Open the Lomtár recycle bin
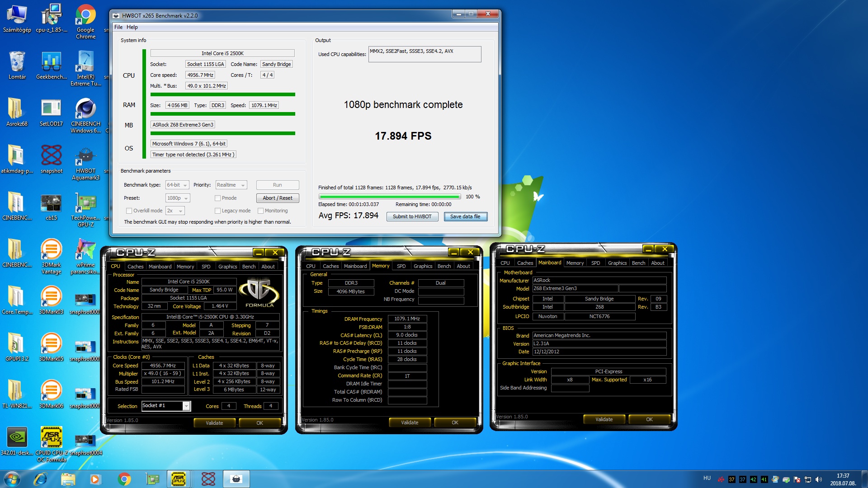868x488 pixels. pyautogui.click(x=17, y=66)
